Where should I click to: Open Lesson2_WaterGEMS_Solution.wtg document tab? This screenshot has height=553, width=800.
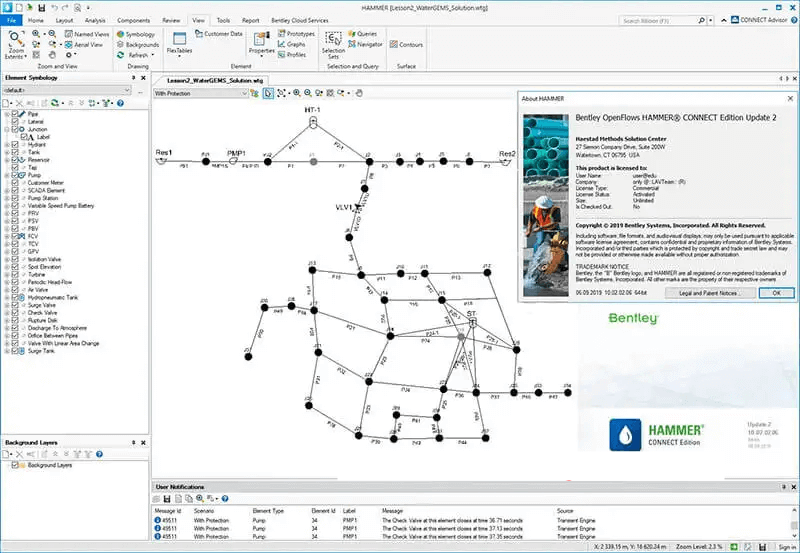tap(215, 81)
